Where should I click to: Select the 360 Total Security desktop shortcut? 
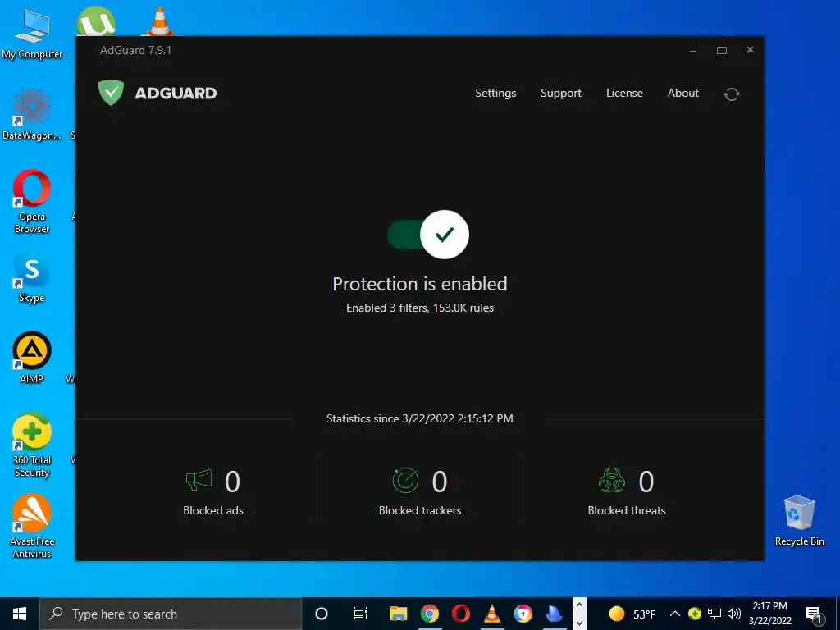(x=32, y=445)
